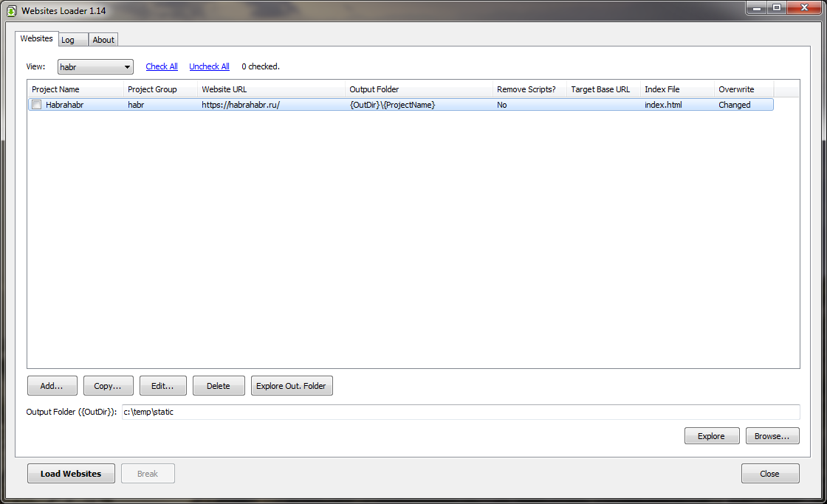Select the Websites tab
The width and height of the screenshot is (827, 504).
[36, 38]
